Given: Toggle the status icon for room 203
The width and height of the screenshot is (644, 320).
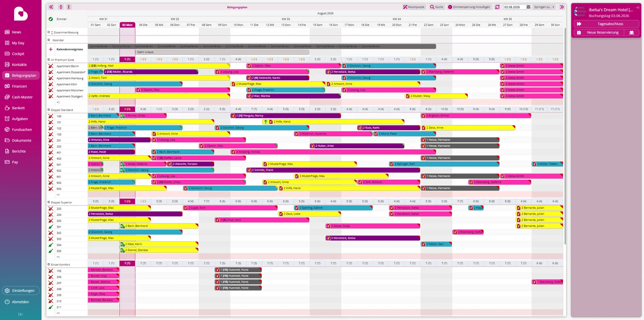Looking at the screenshot, I should (51, 209).
